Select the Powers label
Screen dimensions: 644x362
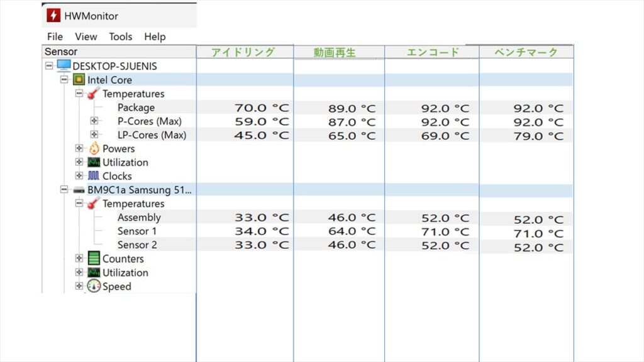[x=118, y=148]
